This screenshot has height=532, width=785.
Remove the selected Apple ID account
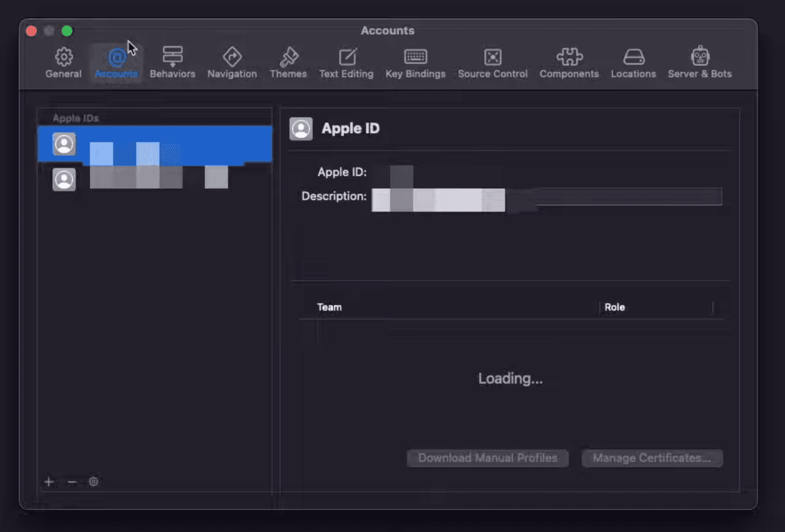pos(71,482)
